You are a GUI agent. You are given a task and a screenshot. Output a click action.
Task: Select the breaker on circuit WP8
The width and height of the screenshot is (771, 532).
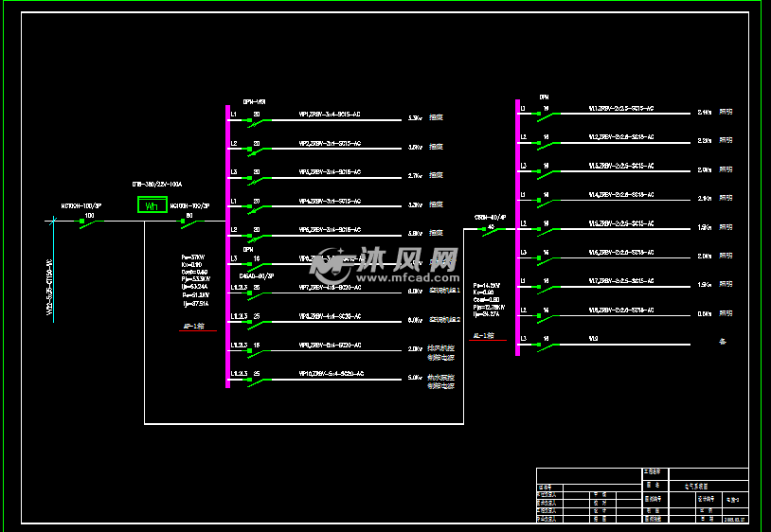pos(260,324)
